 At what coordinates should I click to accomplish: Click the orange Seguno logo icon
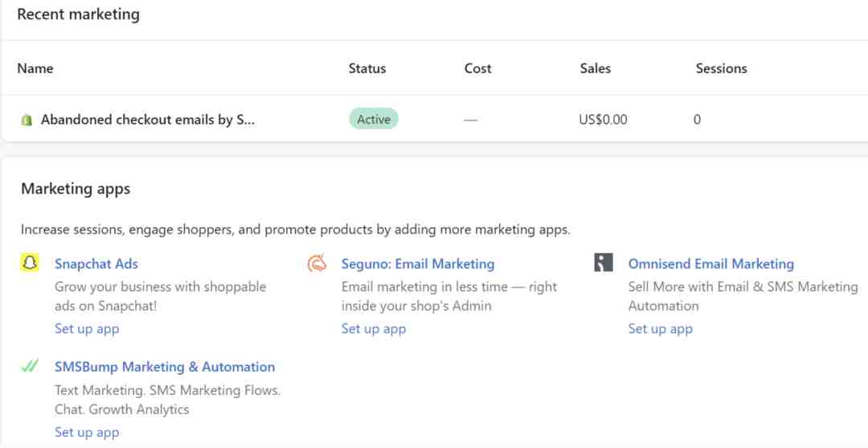point(317,263)
